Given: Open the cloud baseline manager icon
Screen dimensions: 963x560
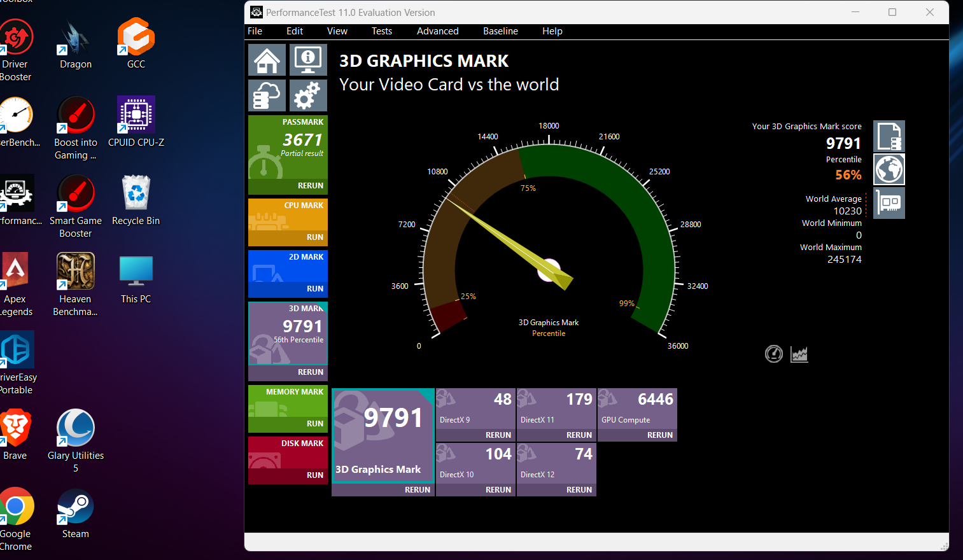Looking at the screenshot, I should [x=267, y=95].
